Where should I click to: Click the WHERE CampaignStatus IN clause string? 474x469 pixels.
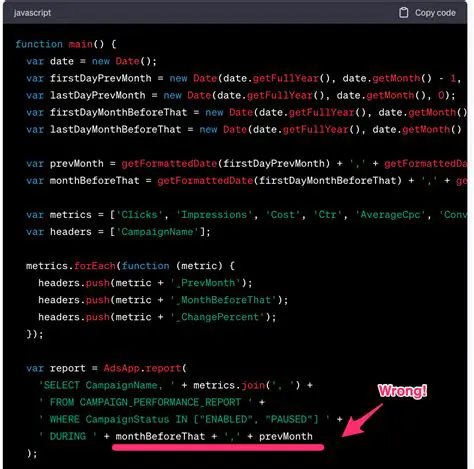coord(184,419)
